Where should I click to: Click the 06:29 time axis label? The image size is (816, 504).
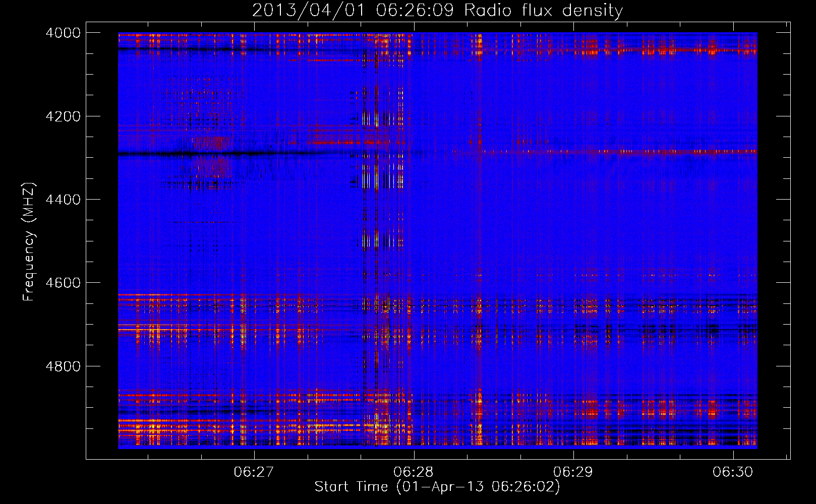[573, 472]
